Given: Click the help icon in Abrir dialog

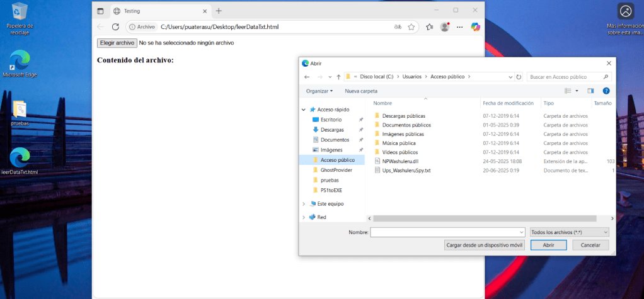Looking at the screenshot, I should pos(606,91).
